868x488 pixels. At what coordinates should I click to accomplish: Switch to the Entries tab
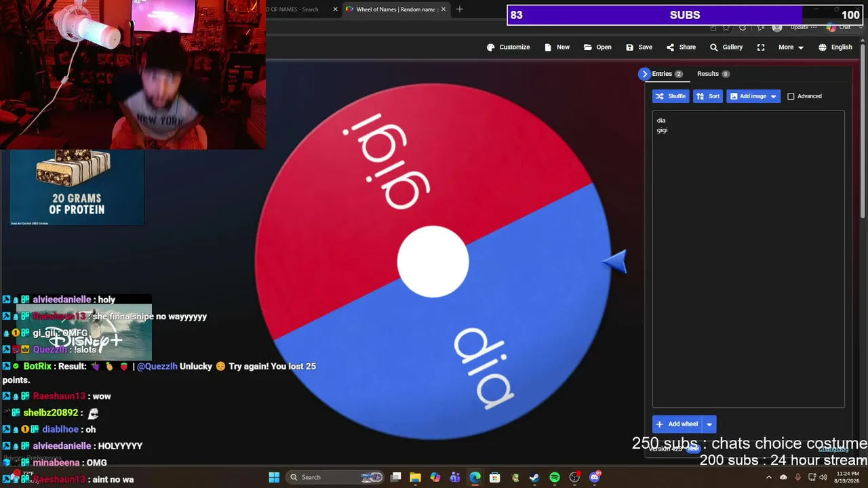(x=667, y=74)
